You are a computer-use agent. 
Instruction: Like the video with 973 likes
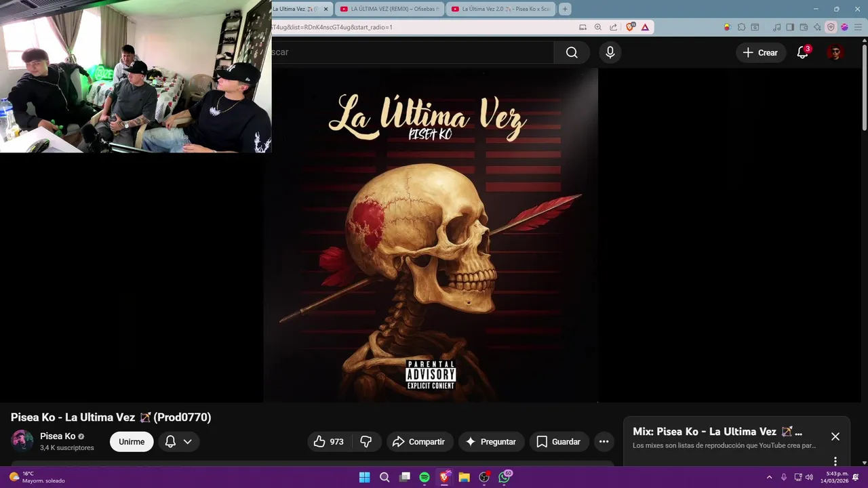pos(329,441)
